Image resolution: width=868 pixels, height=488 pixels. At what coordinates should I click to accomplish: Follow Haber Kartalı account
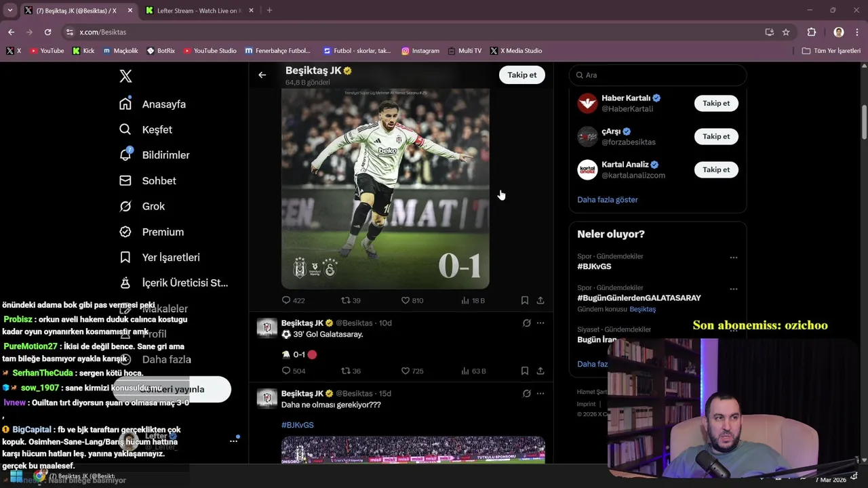716,103
